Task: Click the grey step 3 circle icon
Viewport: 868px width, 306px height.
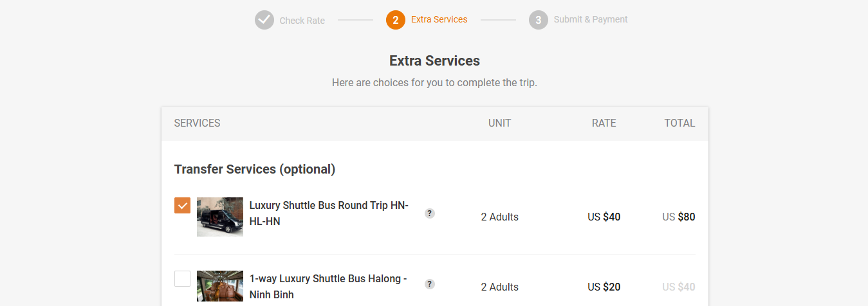Action: 538,20
